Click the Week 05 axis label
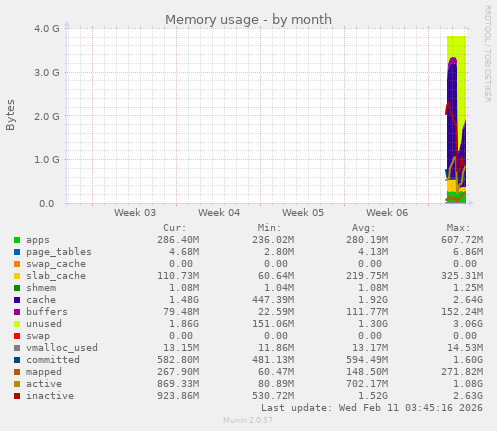 pos(303,213)
